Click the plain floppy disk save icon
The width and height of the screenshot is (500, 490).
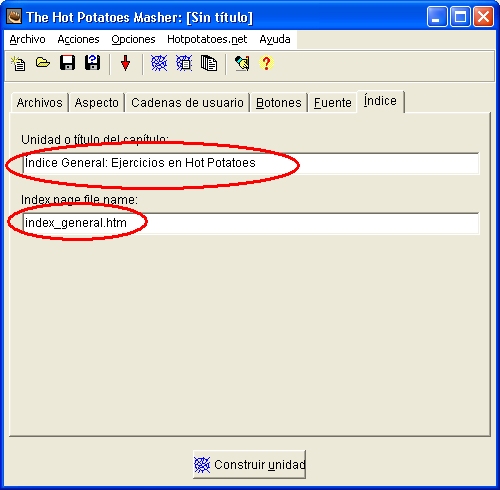pos(67,63)
